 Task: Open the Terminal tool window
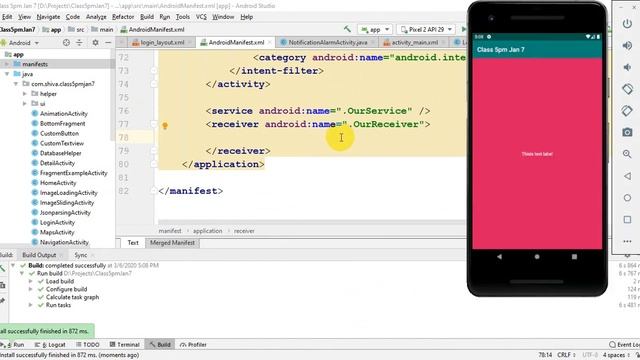[x=125, y=344]
